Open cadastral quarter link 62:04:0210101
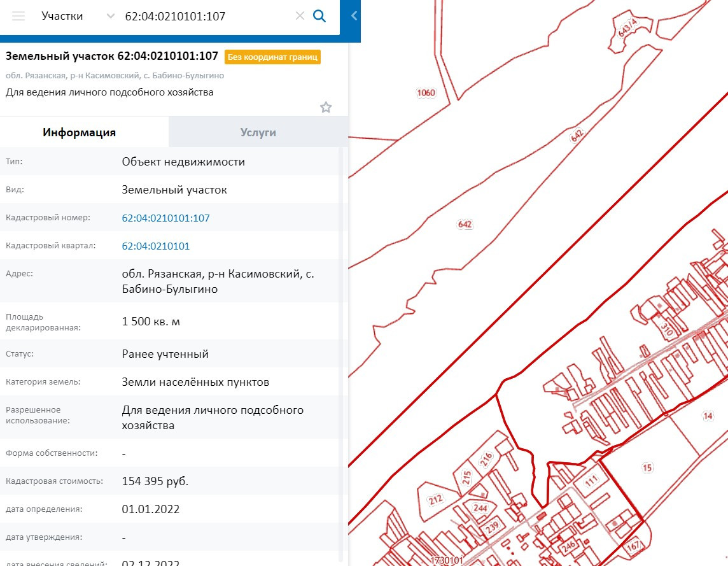Viewport: 728px width, 566px height. pos(155,246)
